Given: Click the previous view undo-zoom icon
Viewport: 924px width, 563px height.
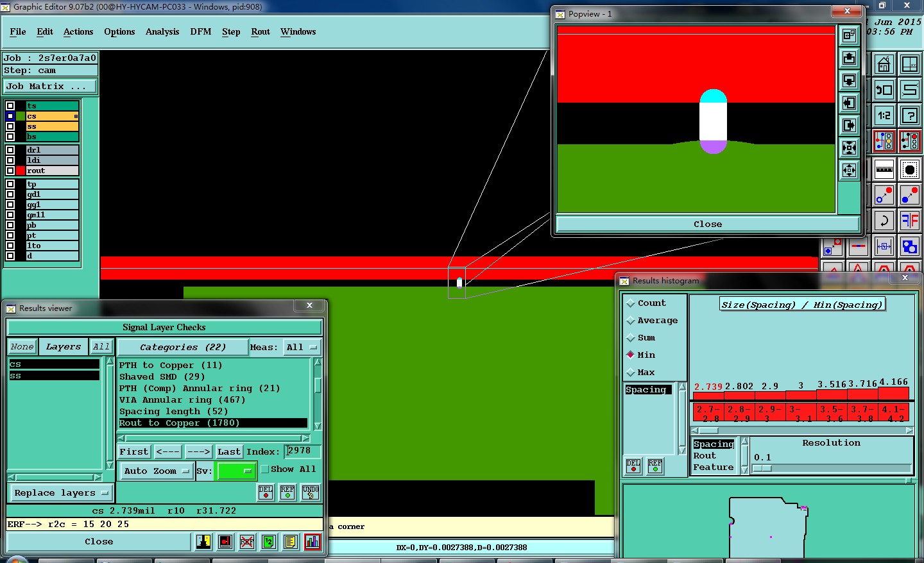Looking at the screenshot, I should coord(884,90).
